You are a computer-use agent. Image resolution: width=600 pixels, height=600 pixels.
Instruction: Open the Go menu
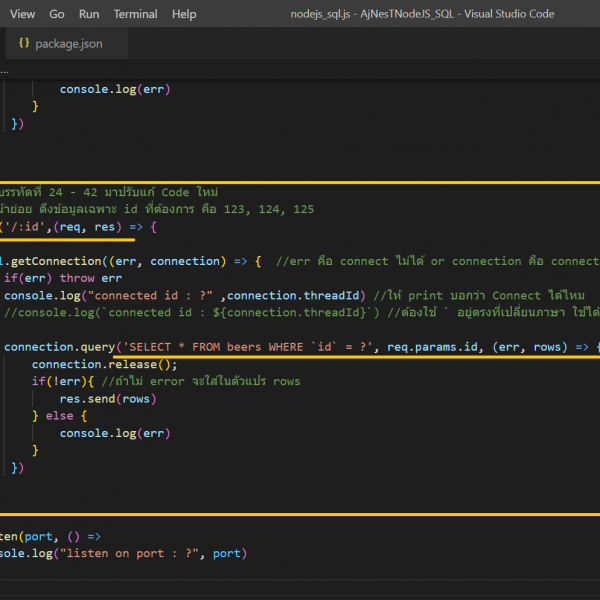coord(57,14)
